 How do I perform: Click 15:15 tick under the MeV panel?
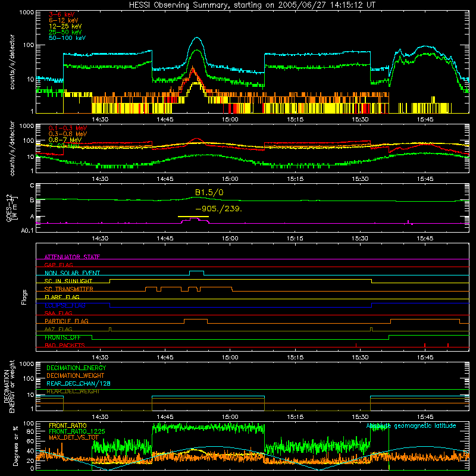click(295, 179)
